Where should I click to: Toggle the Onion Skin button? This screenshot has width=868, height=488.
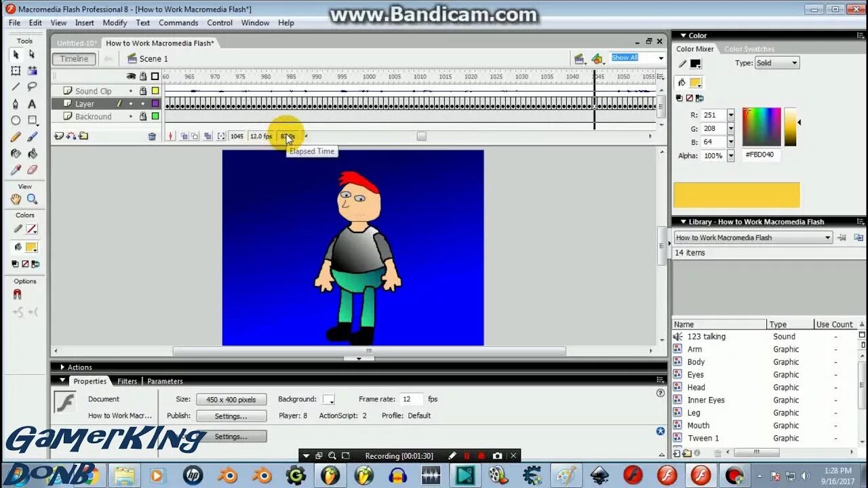click(184, 136)
